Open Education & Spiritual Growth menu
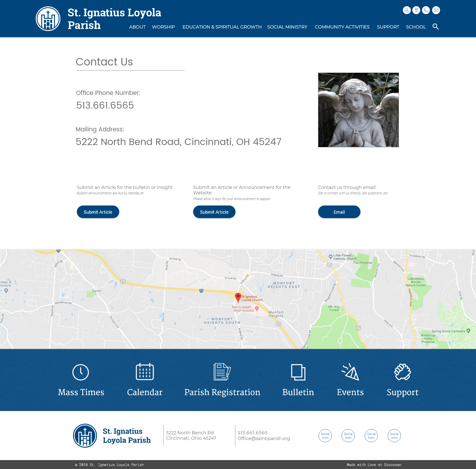This screenshot has width=476, height=469. pyautogui.click(x=222, y=27)
